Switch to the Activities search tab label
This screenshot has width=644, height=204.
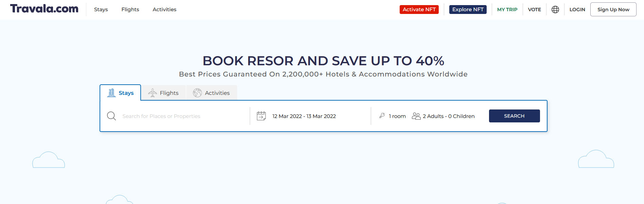pos(217,93)
